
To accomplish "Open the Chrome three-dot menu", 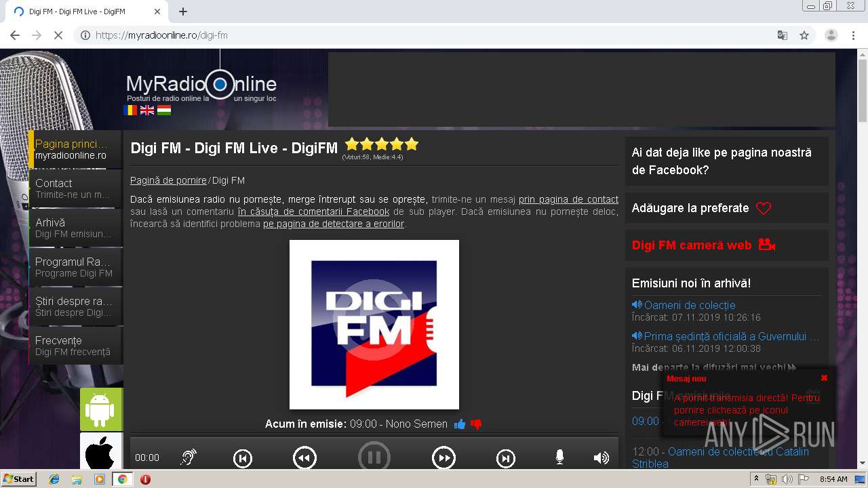I will [853, 35].
